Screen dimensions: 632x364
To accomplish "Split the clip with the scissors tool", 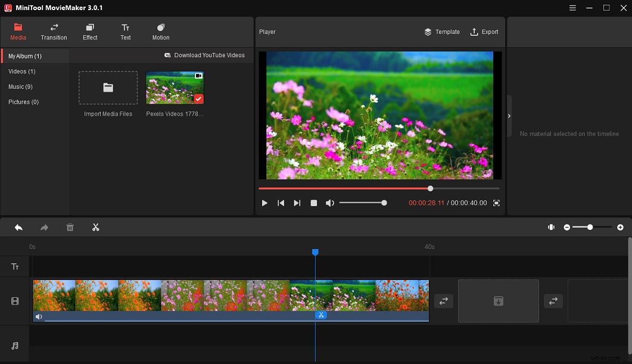I will (x=96, y=227).
